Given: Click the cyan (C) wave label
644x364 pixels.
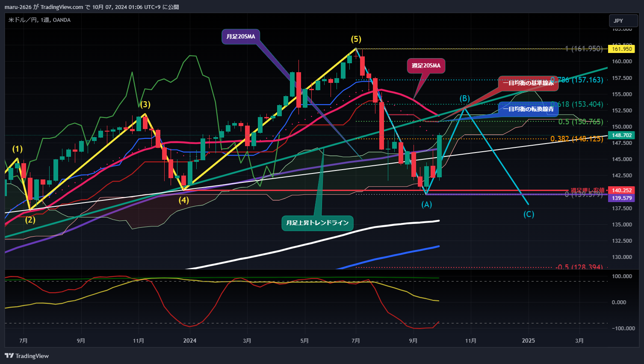Looking at the screenshot, I should pyautogui.click(x=529, y=214).
